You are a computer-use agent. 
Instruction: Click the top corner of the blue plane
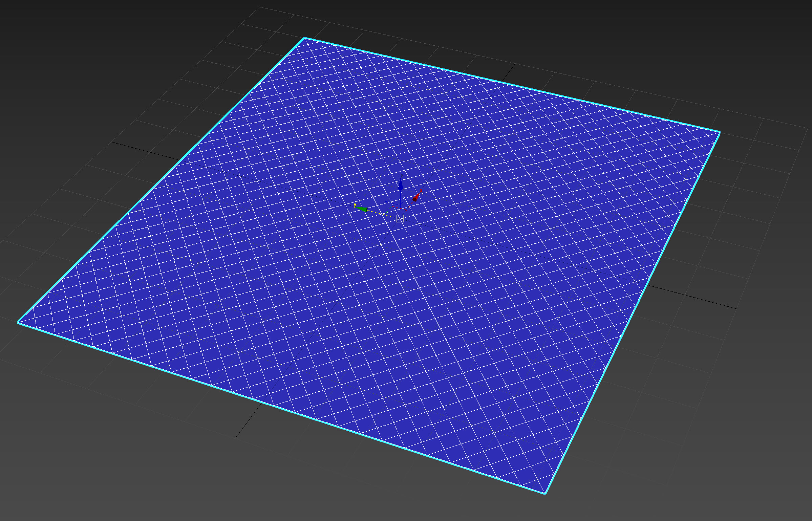[305, 38]
